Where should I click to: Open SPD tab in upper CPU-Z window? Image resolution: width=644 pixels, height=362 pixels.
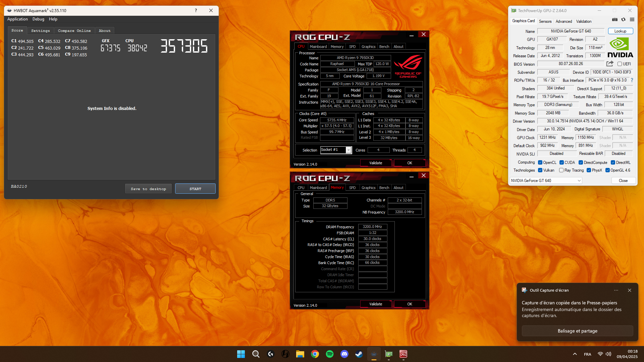pos(352,47)
